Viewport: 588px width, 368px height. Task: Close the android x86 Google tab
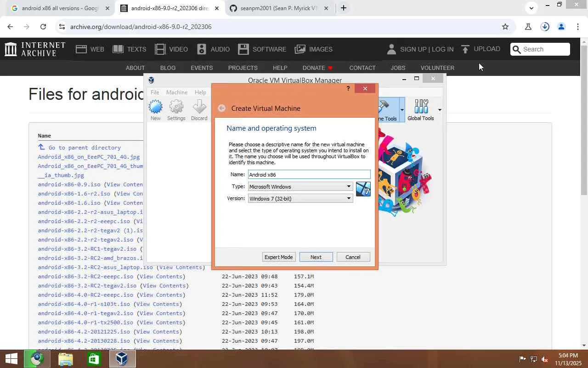coord(107,8)
